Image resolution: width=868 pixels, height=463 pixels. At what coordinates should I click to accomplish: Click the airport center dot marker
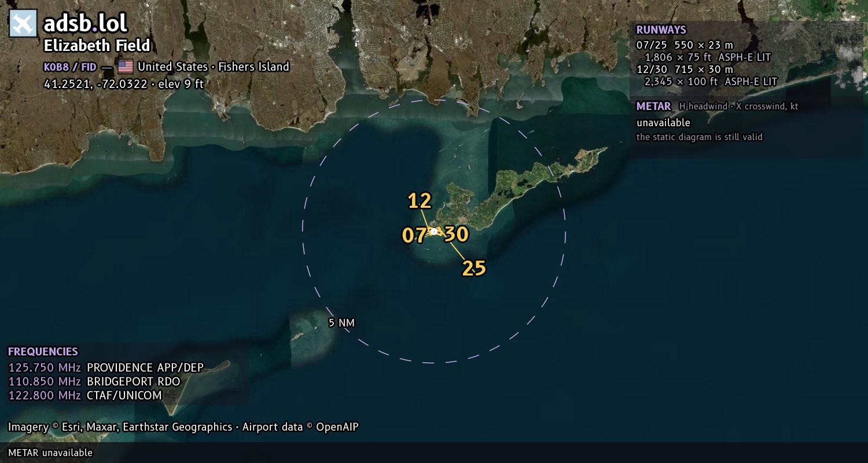coord(434,231)
